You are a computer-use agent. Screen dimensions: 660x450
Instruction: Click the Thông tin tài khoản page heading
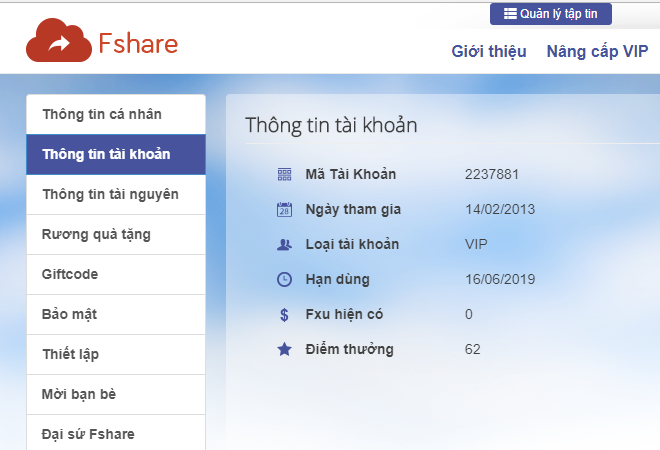[x=331, y=125]
